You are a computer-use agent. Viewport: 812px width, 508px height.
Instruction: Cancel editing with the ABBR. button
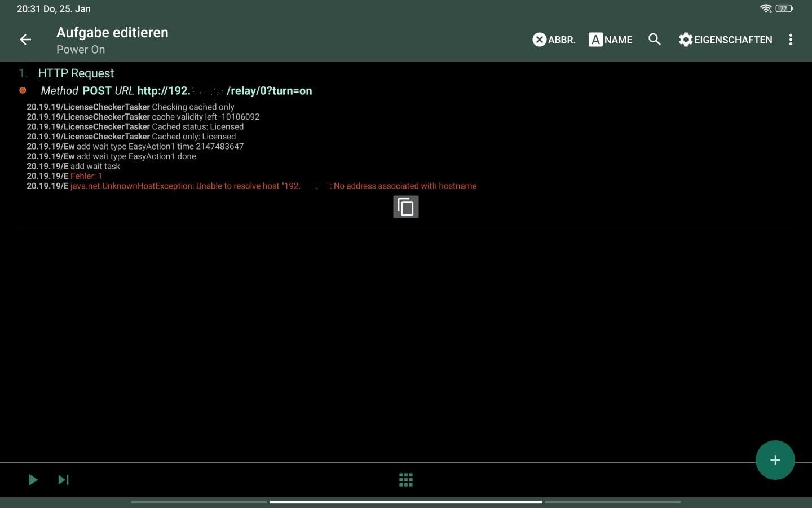554,40
